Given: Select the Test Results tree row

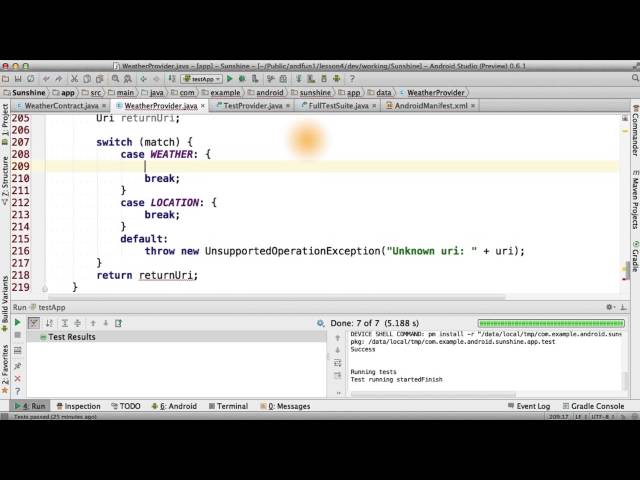Looking at the screenshot, I should point(176,337).
